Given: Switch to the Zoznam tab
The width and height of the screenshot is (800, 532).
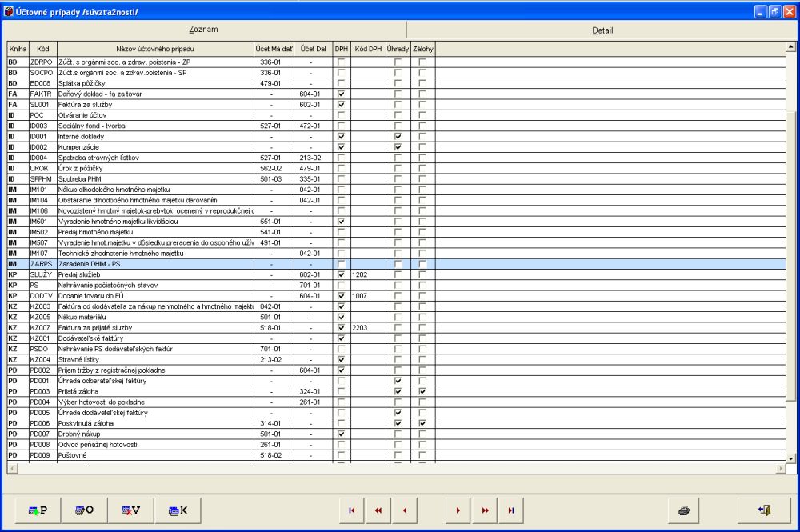Looking at the screenshot, I should pos(203,29).
